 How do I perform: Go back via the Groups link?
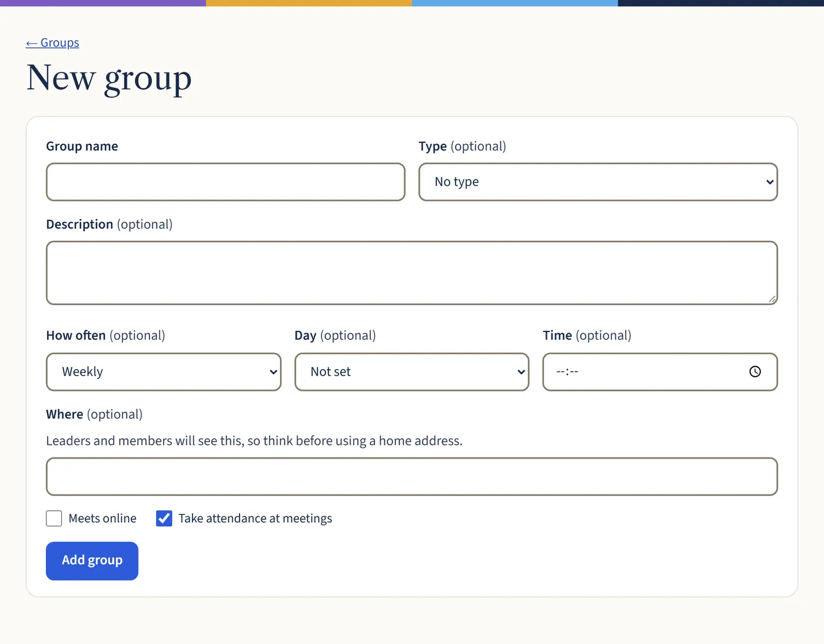click(x=52, y=43)
